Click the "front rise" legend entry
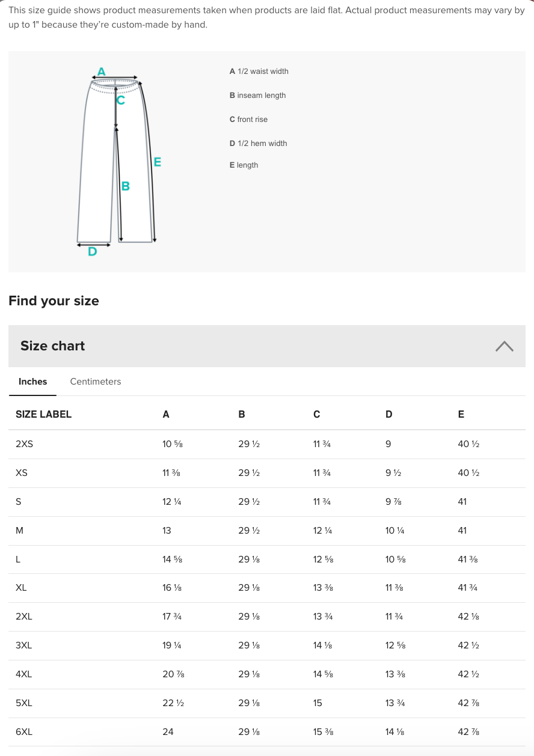 point(248,120)
